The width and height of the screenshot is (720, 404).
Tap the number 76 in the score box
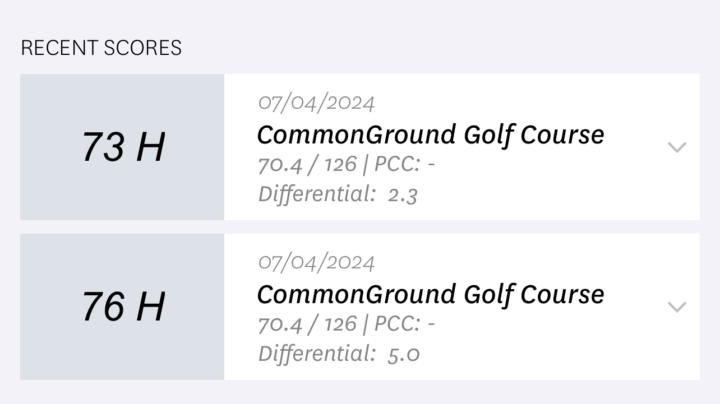[x=102, y=307]
